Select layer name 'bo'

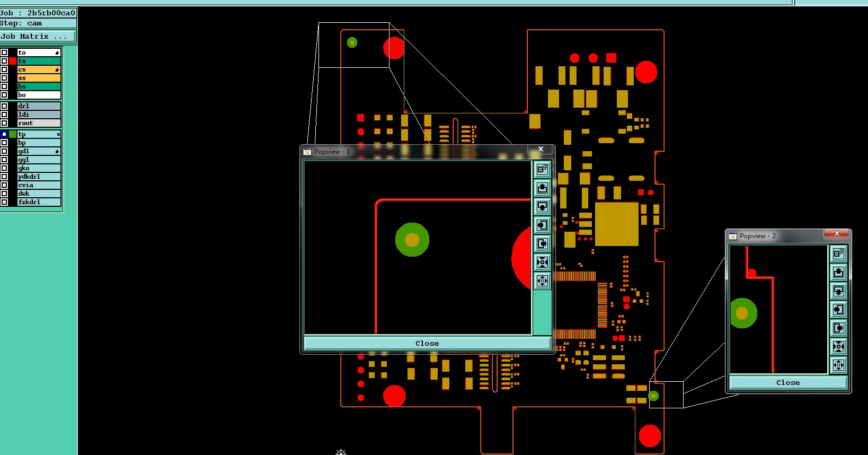click(39, 95)
